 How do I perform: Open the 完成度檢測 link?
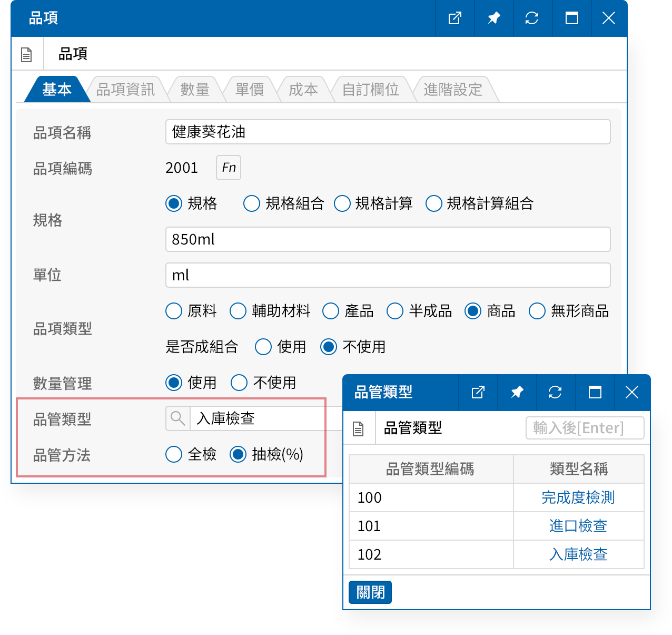pos(578,497)
